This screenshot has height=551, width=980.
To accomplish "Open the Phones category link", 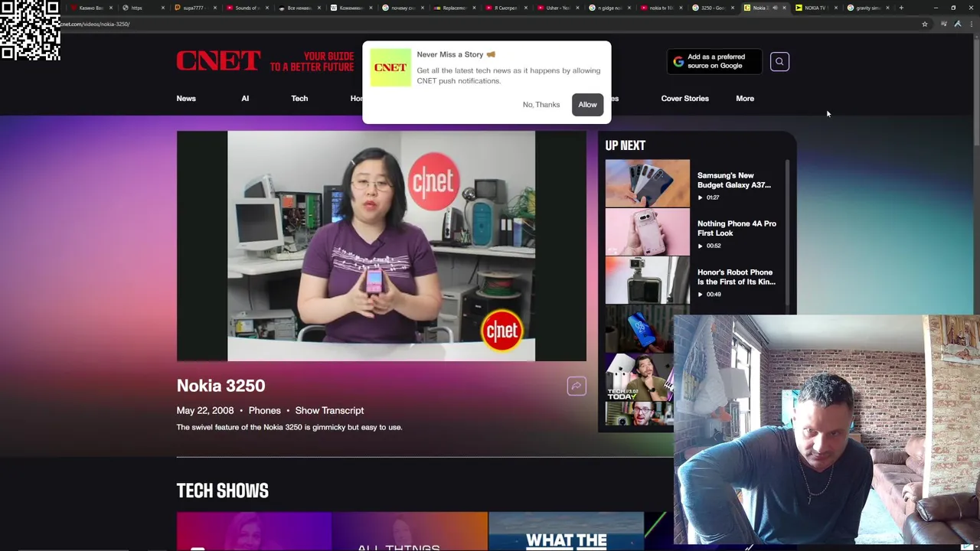I will [264, 411].
